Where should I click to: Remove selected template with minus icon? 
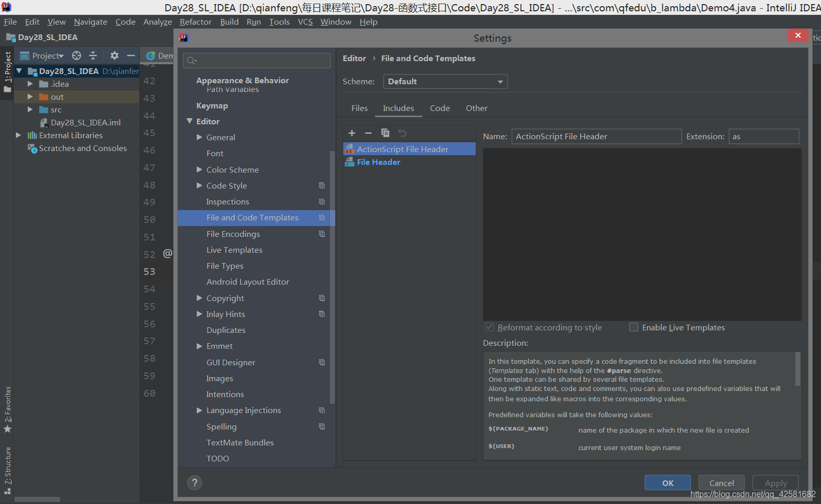point(368,133)
